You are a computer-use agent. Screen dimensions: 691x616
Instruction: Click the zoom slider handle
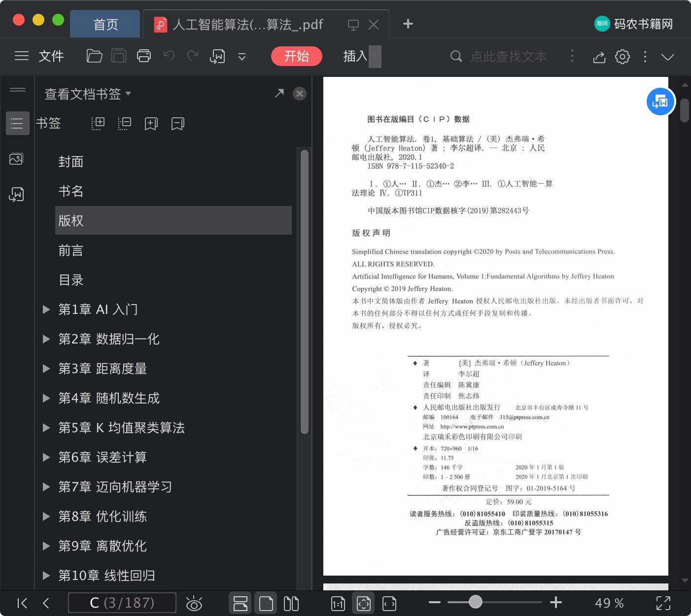pos(475,602)
